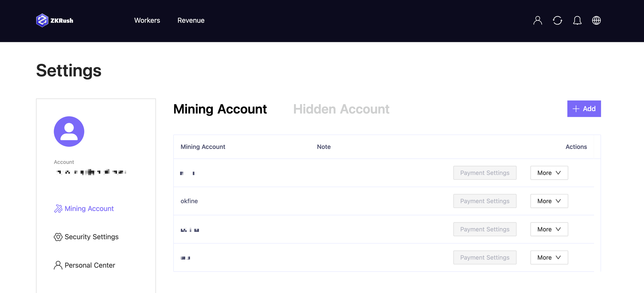The width and height of the screenshot is (644, 293).
Task: Click the Personal Center person icon
Action: (x=58, y=265)
